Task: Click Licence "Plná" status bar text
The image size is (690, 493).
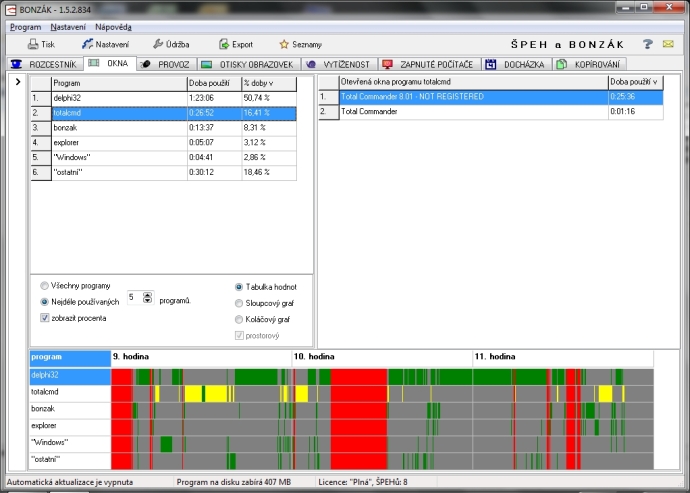Action: click(363, 482)
